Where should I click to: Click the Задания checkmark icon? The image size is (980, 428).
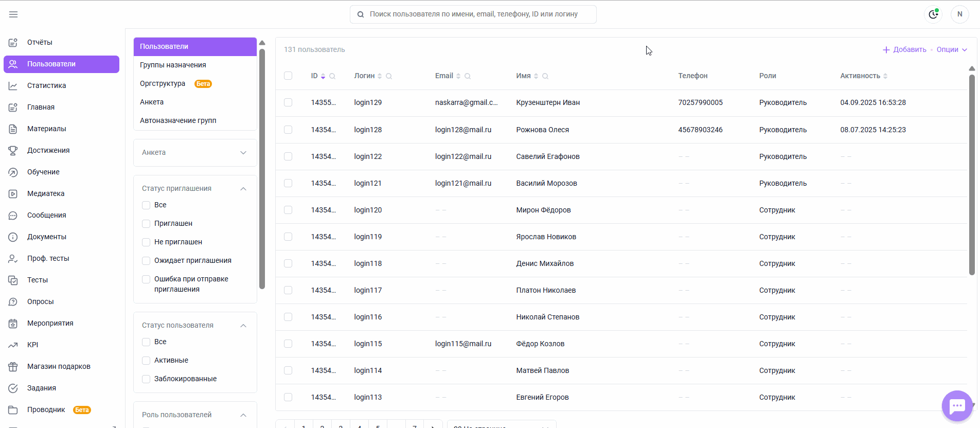pos(13,388)
